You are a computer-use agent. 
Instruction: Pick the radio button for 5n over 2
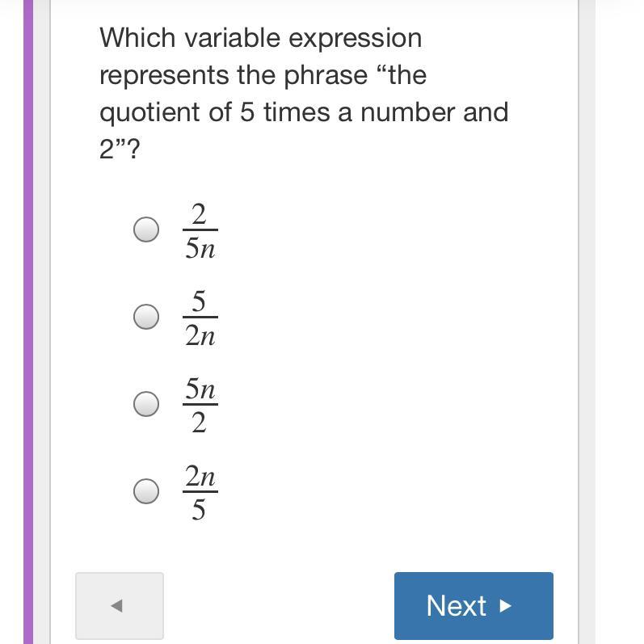[146, 404]
